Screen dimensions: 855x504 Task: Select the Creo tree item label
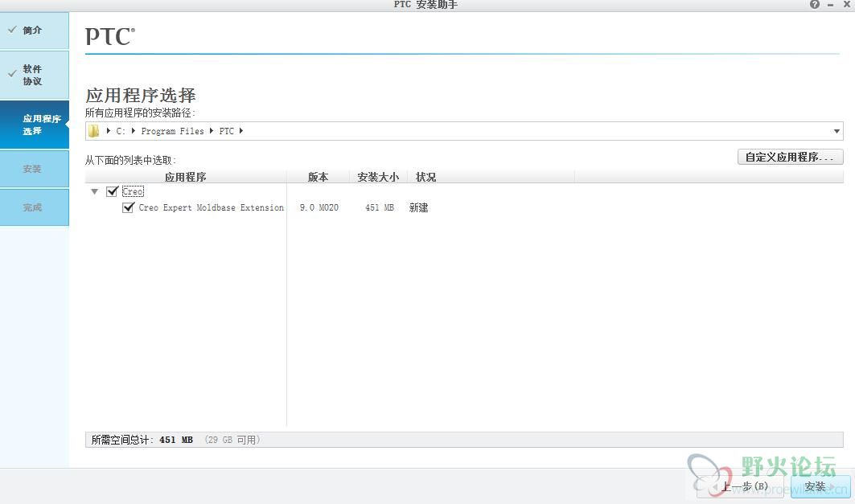(133, 192)
